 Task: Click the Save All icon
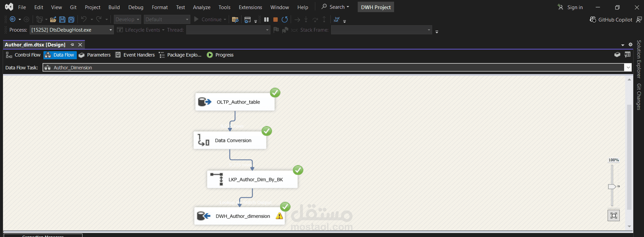71,20
